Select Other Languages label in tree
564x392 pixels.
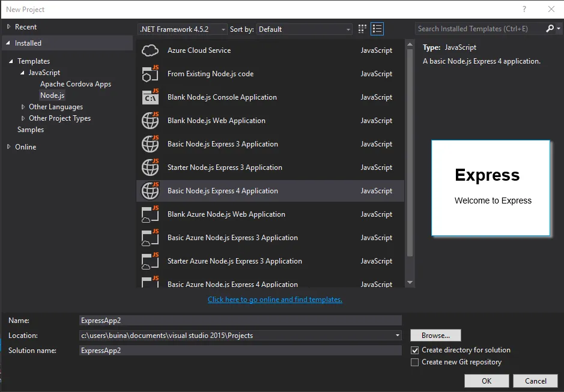point(56,107)
